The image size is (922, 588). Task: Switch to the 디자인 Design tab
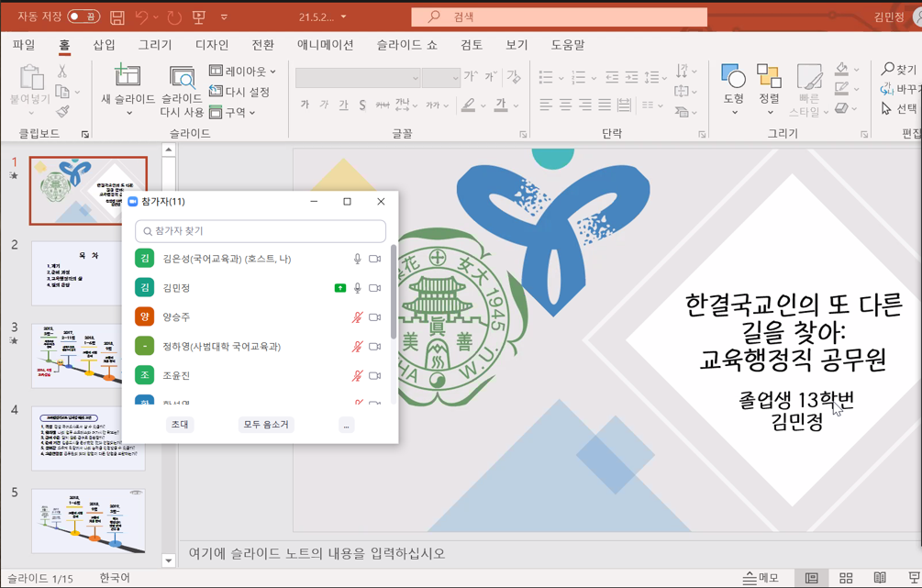click(x=212, y=45)
